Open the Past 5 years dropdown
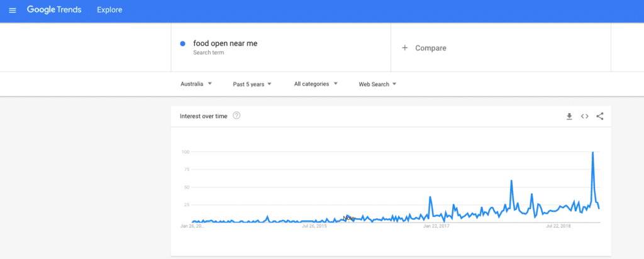The width and height of the screenshot is (644, 259). (252, 84)
